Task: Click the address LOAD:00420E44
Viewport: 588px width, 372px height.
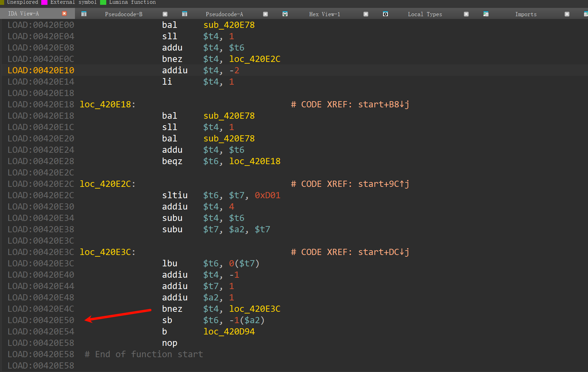Action: [41, 286]
